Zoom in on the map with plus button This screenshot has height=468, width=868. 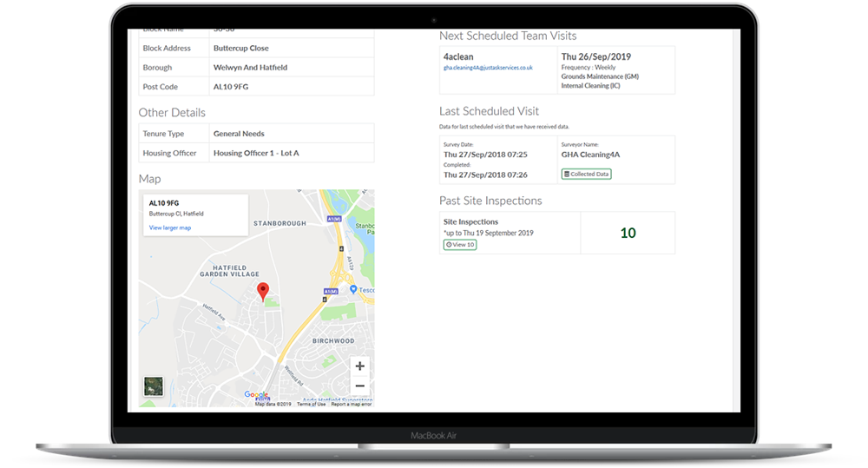pos(360,366)
